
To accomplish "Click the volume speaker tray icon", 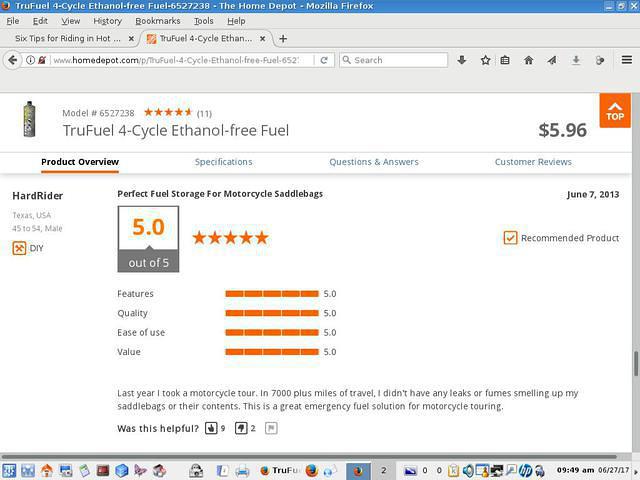I will pyautogui.click(x=468, y=471).
